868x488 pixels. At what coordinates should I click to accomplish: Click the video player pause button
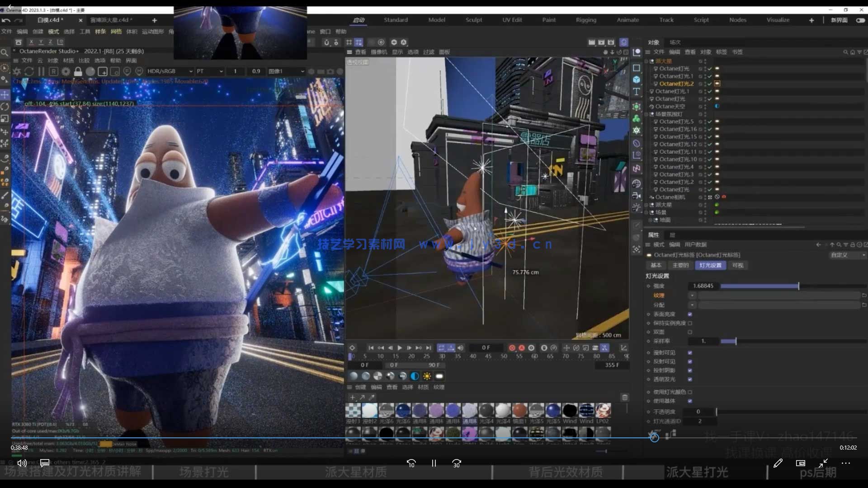click(434, 463)
